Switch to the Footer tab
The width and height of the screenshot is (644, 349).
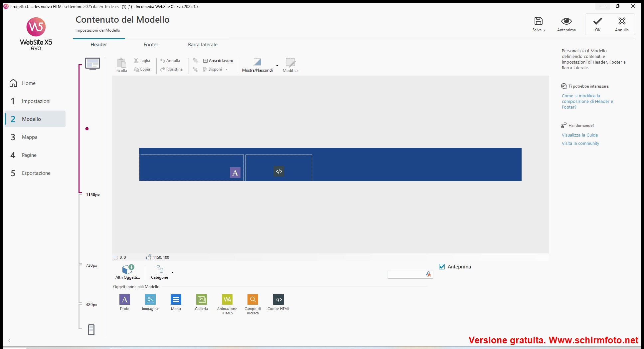[151, 45]
